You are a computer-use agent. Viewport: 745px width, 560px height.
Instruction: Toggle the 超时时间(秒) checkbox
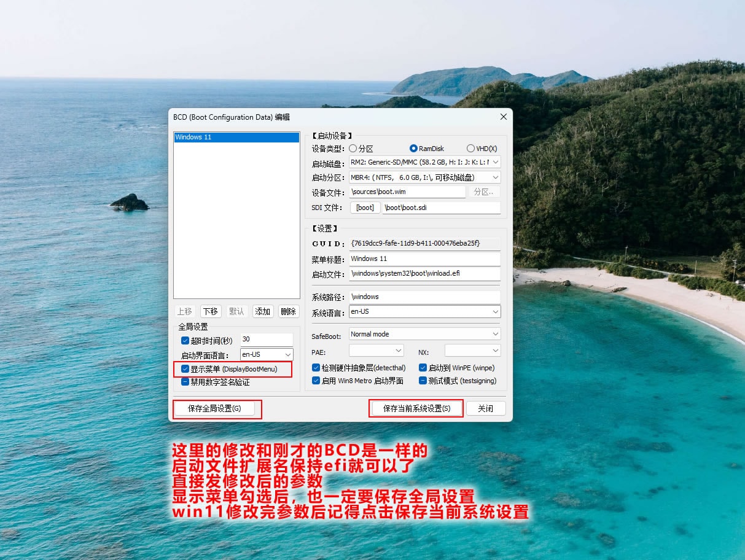point(185,341)
